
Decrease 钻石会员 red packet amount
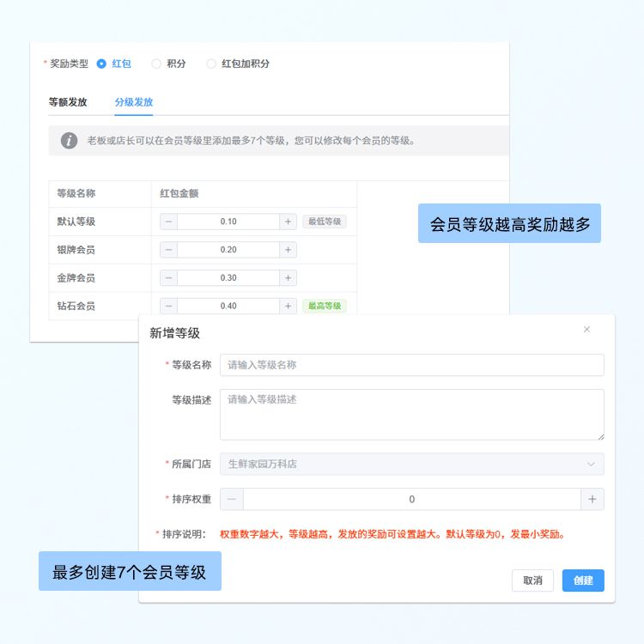pyautogui.click(x=169, y=307)
